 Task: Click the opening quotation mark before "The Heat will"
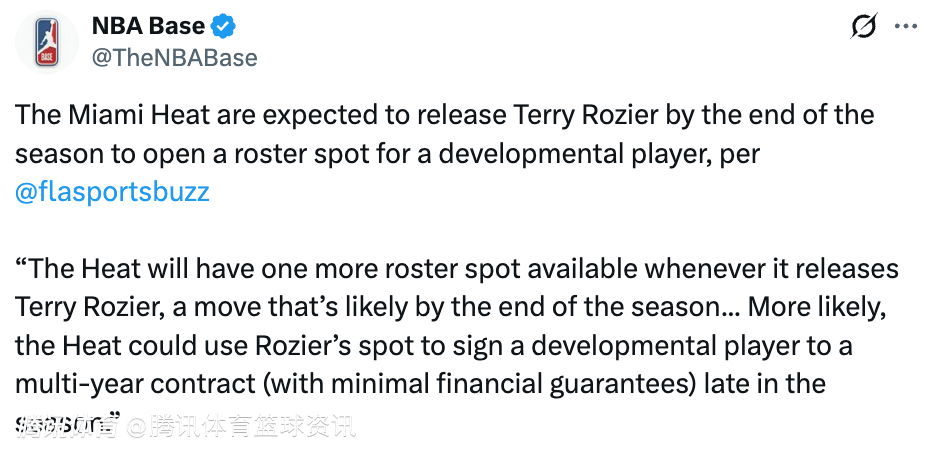(x=21, y=269)
